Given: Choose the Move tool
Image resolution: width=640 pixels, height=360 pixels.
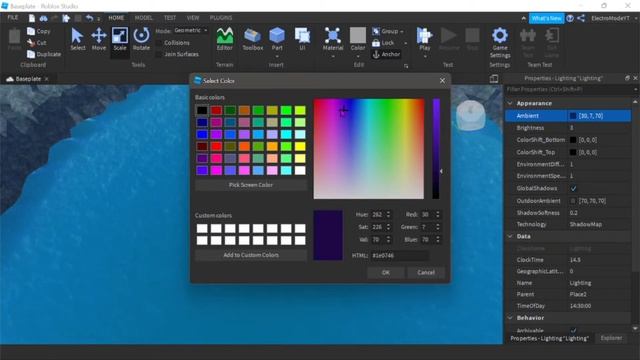Looking at the screenshot, I should [99, 36].
